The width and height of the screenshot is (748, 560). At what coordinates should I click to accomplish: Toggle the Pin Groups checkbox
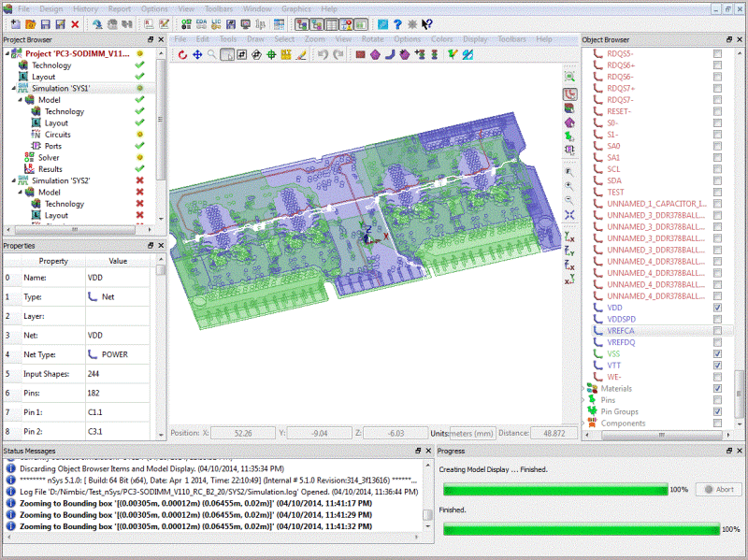pyautogui.click(x=717, y=411)
